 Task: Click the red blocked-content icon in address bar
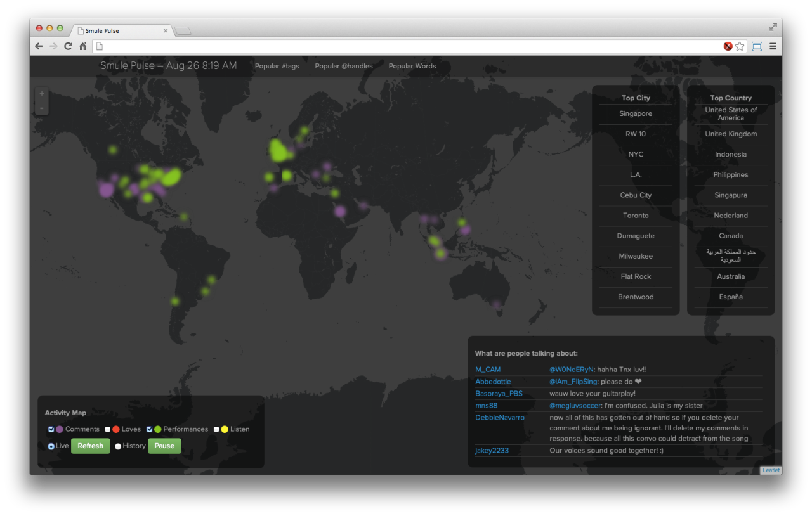click(728, 46)
